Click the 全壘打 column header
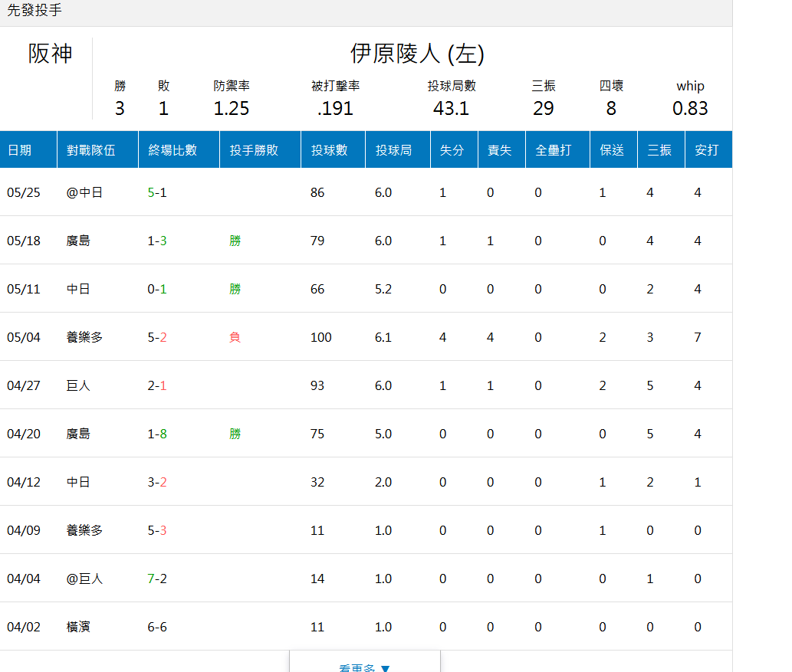Image resolution: width=792 pixels, height=672 pixels. [x=557, y=150]
